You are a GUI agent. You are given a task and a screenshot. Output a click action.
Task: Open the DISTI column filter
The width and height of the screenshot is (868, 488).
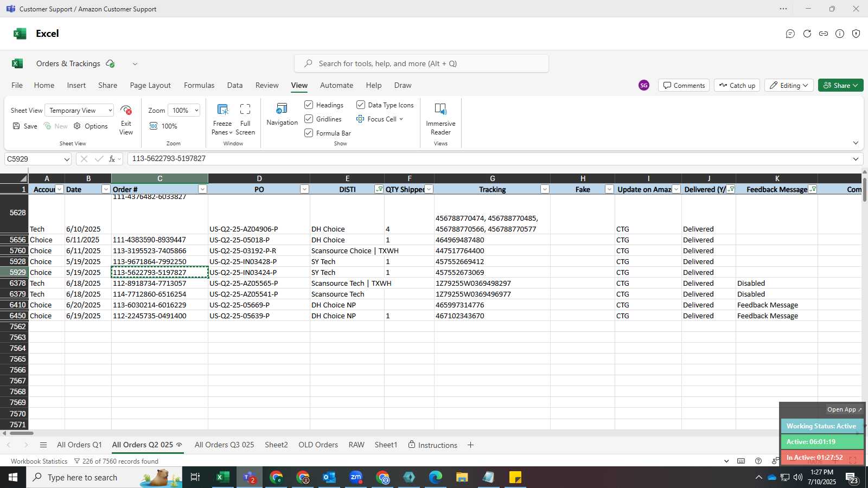[x=379, y=189]
